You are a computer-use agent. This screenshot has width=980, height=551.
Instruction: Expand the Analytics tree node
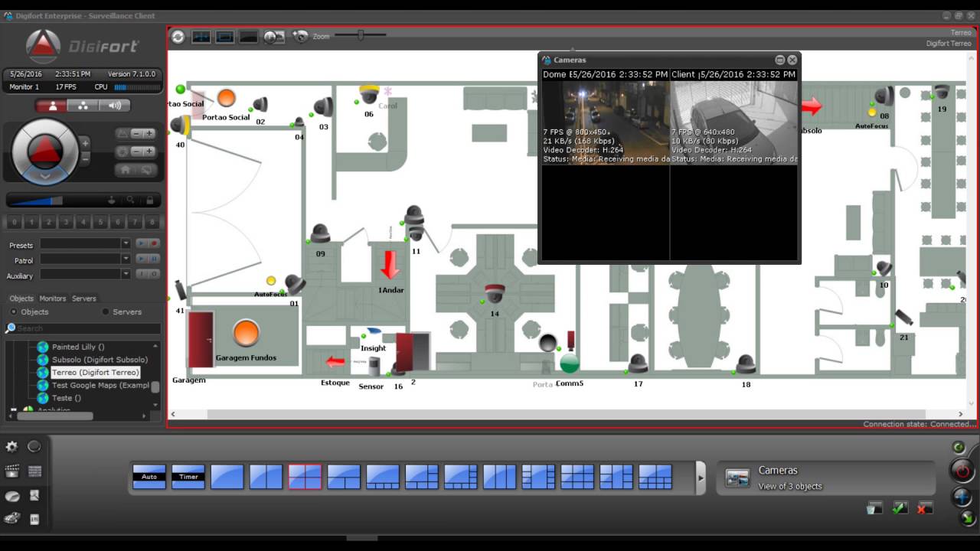13,410
